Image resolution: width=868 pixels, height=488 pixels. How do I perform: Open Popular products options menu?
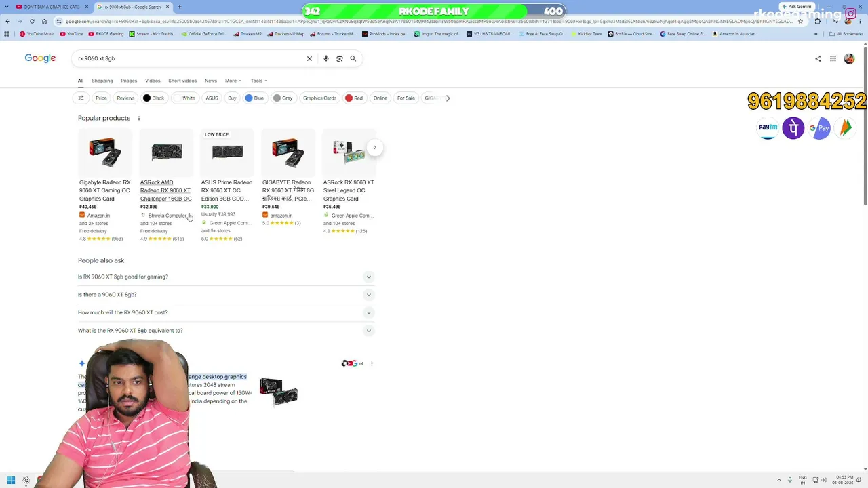coord(139,118)
